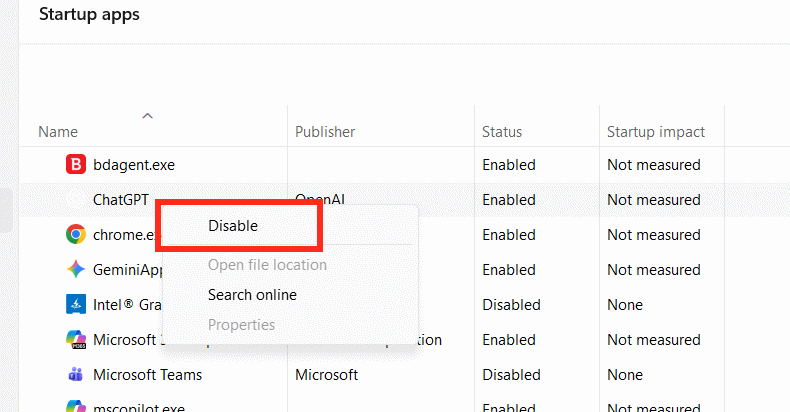Select the Microsoft Teams app name
Screen dimensions: 790x412
click(148, 375)
